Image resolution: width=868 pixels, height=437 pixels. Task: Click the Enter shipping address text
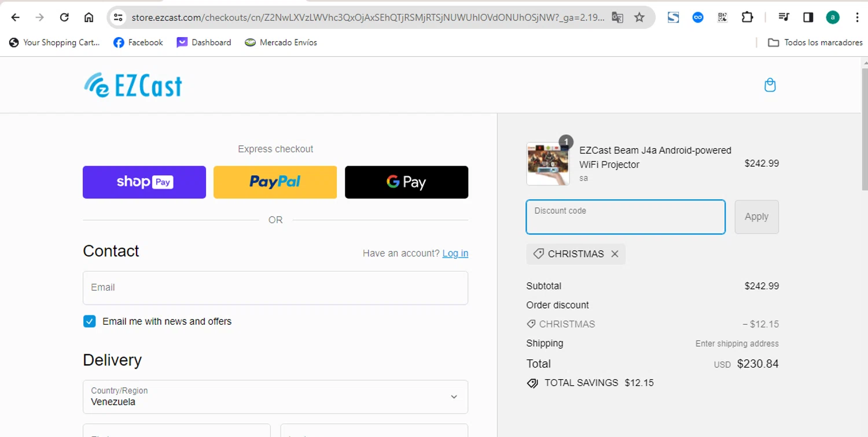737,344
